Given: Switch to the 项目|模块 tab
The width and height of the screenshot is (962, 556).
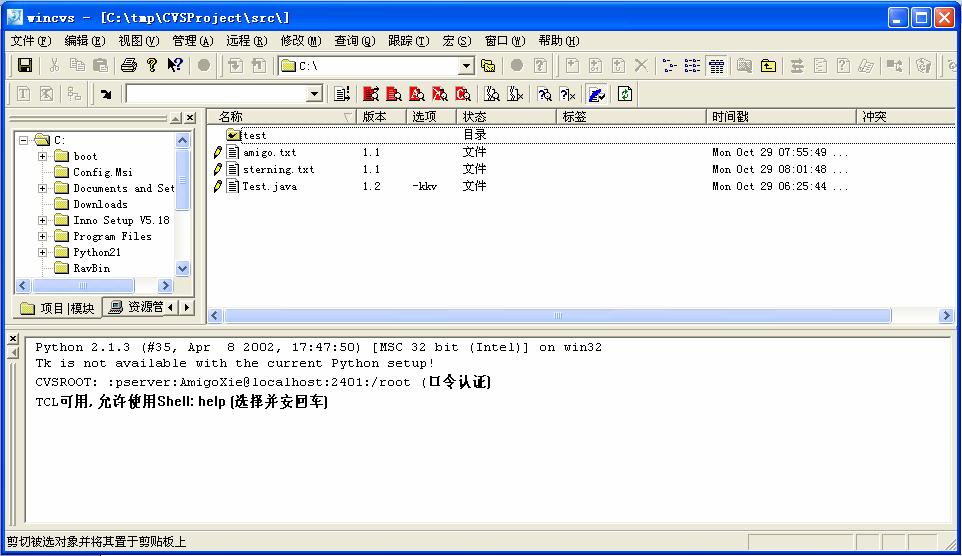Looking at the screenshot, I should (x=58, y=308).
